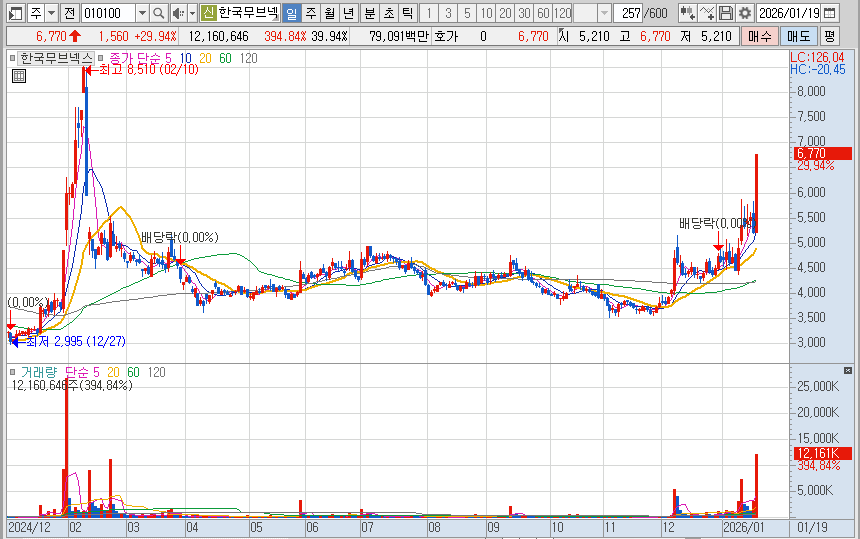
Task: Click the 종가 단순 moving average legend
Action: tap(135, 58)
